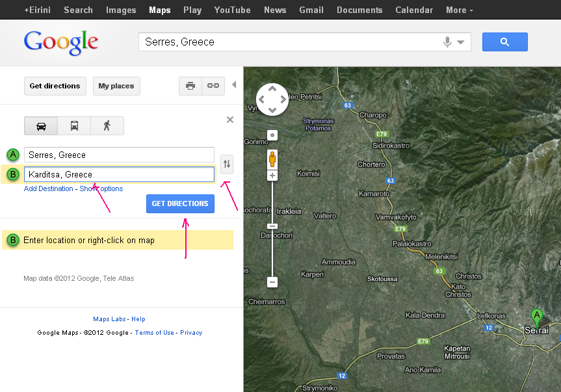561x392 pixels.
Task: Click the zoom slider handle
Action: [x=272, y=226]
